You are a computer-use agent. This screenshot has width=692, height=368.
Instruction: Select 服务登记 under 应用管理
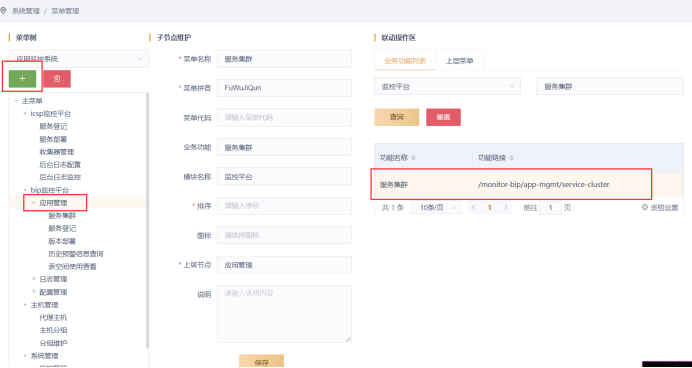[x=62, y=229]
